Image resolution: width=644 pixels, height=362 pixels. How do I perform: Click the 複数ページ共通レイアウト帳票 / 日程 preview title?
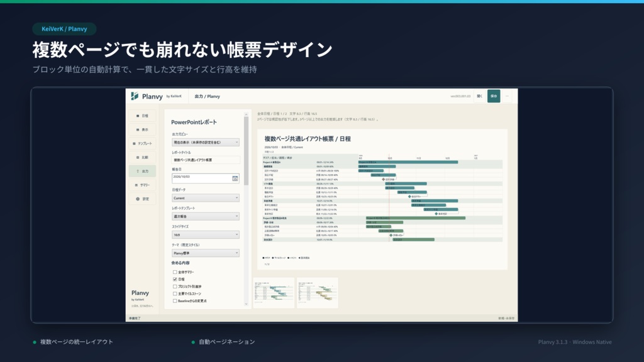click(x=308, y=139)
